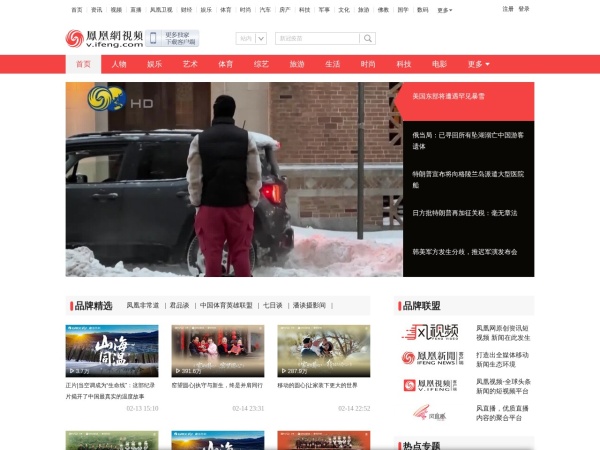
Task: Expand the 站内 search scope dropdown
Action: tap(252, 39)
